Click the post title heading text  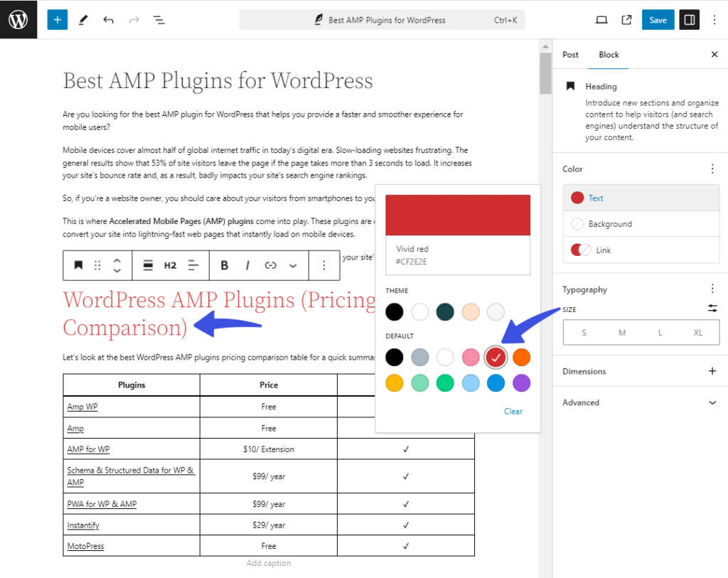point(218,81)
